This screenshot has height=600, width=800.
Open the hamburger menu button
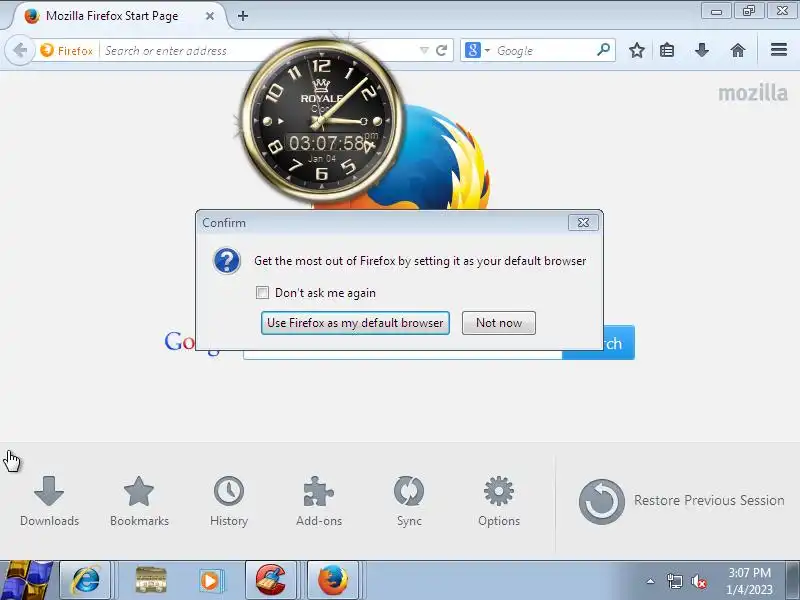779,49
